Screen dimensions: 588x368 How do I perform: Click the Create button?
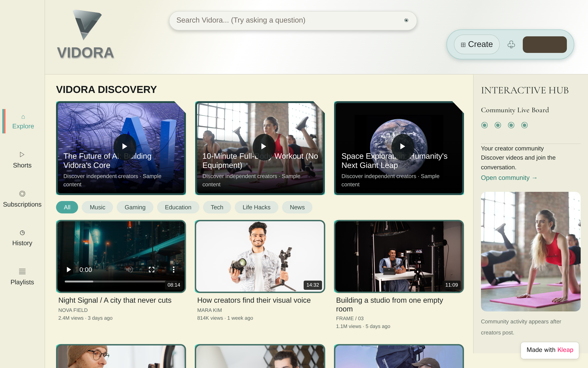point(477,44)
